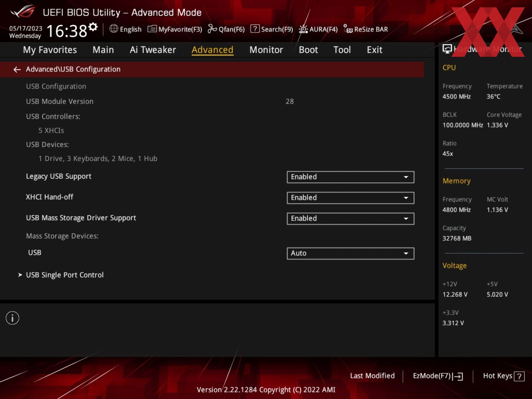Open USB Mass Storage Driver Support dropdown

350,218
